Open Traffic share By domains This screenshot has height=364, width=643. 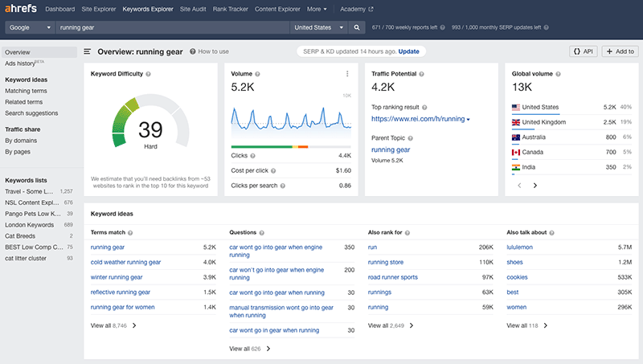[21, 141]
